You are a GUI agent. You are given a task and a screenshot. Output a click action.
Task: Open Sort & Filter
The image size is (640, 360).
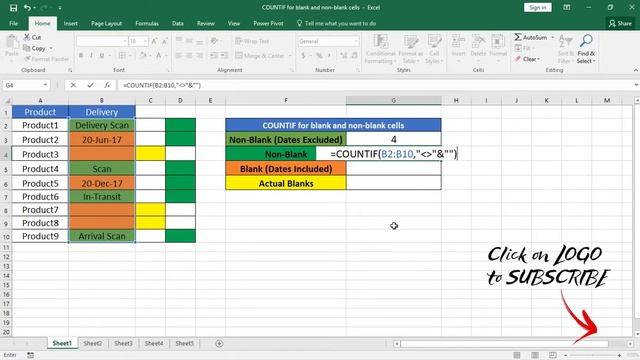click(x=565, y=49)
